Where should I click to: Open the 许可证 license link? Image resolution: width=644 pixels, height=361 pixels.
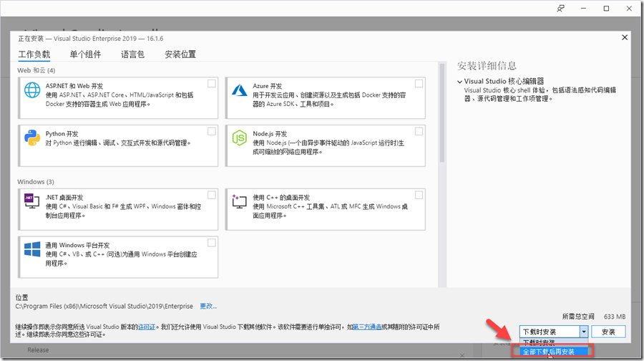click(147, 327)
